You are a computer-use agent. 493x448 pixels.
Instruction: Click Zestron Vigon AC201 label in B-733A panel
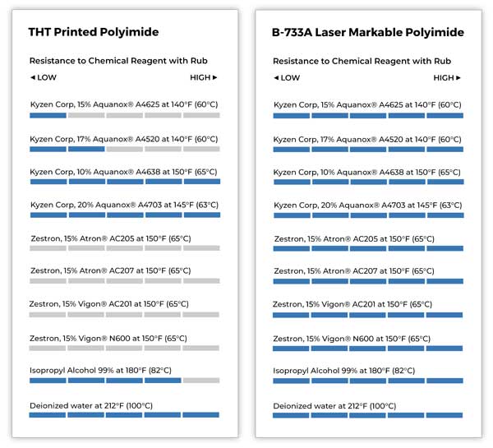(352, 305)
